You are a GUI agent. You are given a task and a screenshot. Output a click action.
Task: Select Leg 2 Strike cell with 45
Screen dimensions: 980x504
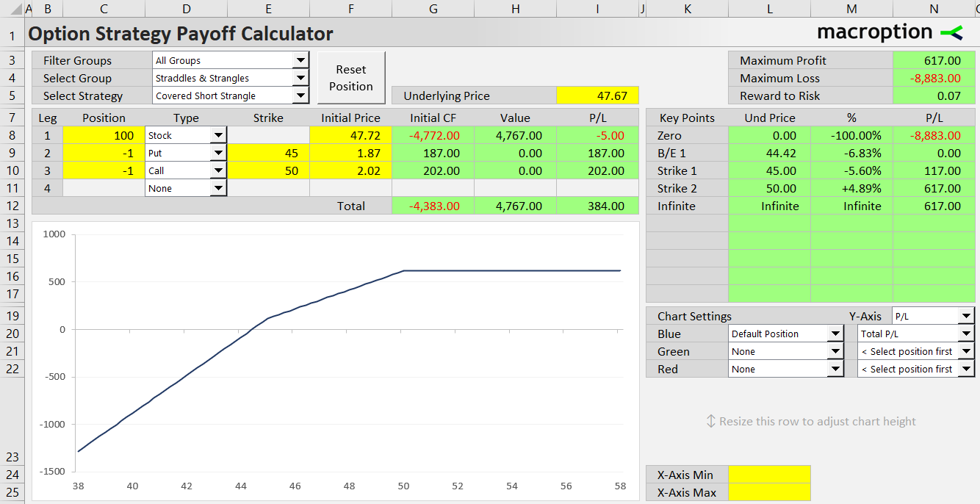[x=269, y=153]
